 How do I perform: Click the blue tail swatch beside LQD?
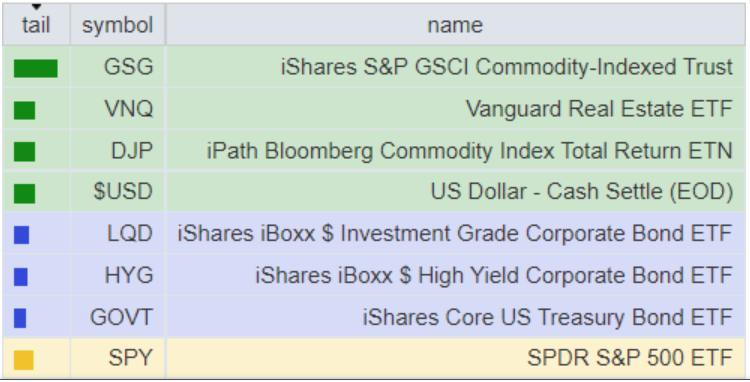tap(22, 235)
